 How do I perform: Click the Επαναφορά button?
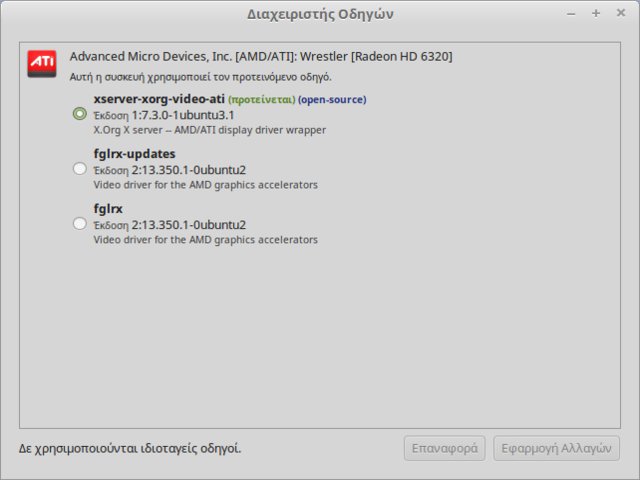click(444, 448)
